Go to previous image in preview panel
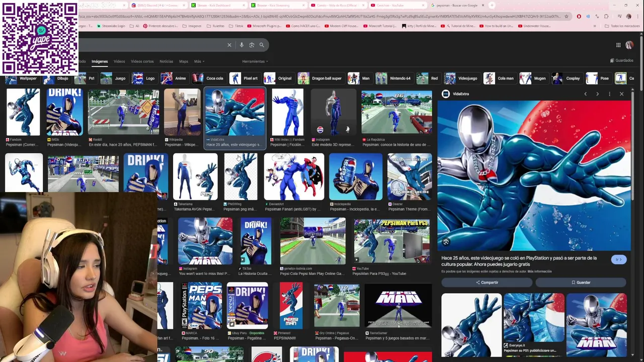This screenshot has height=362, width=644. pyautogui.click(x=585, y=94)
